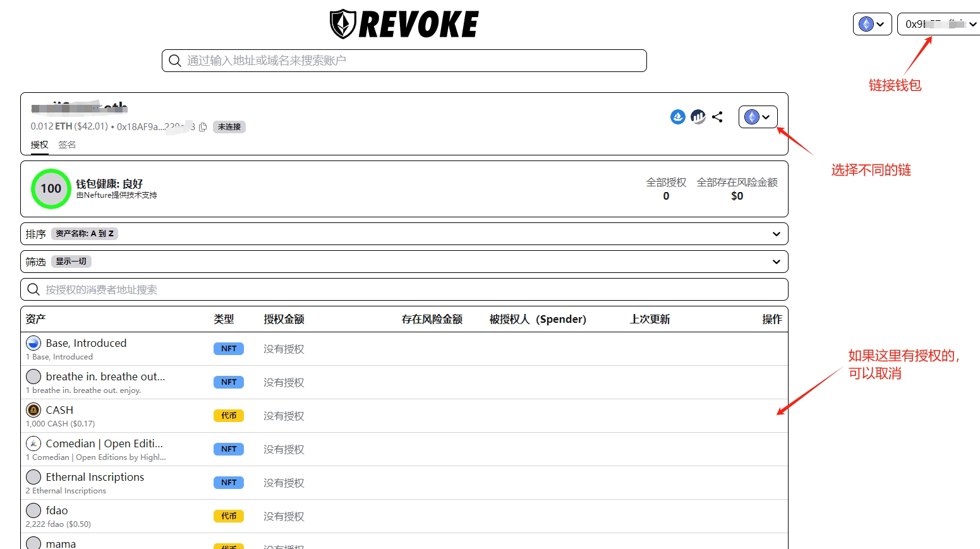Click the 操作 column header
The width and height of the screenshot is (980, 549).
click(x=772, y=319)
